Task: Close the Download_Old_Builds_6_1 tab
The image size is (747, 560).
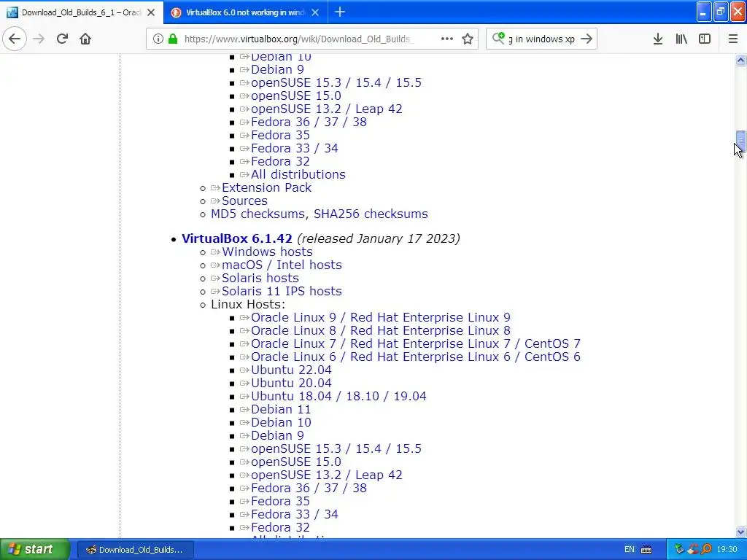Action: (x=151, y=13)
